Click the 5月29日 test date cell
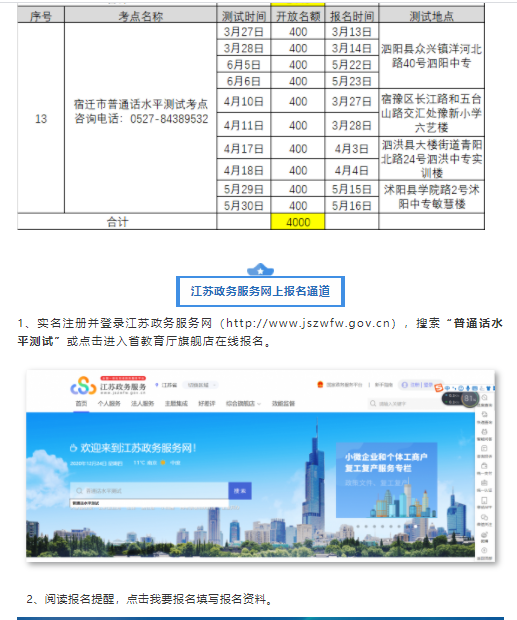The height and width of the screenshot is (620, 517). pos(243,189)
